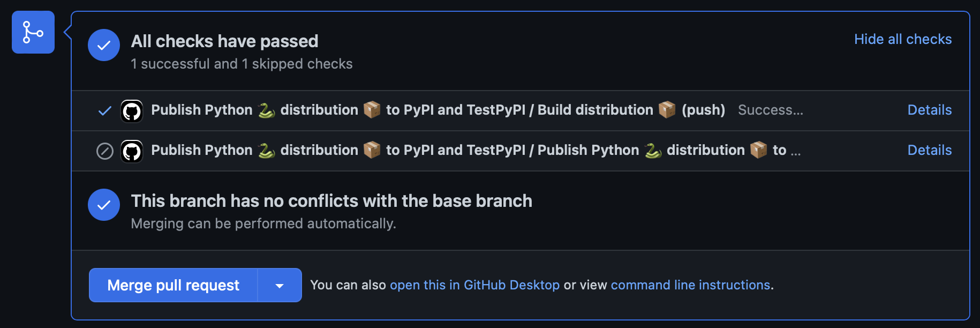Click the blue commit graph icon
This screenshot has height=328, width=980.
[33, 32]
